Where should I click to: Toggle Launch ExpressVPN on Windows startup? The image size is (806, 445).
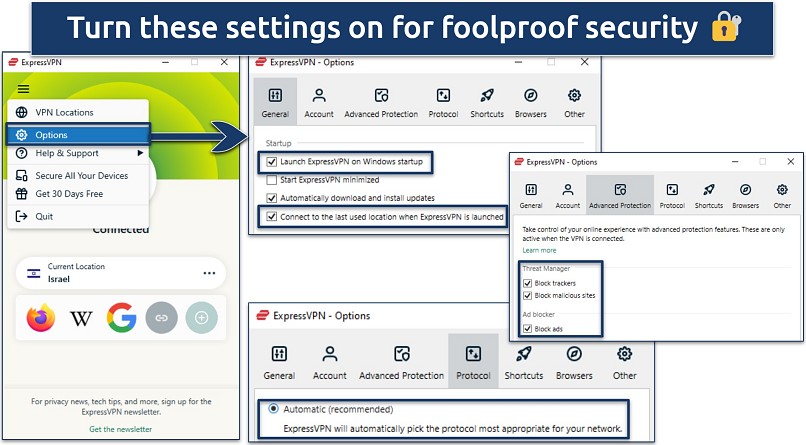click(x=271, y=162)
